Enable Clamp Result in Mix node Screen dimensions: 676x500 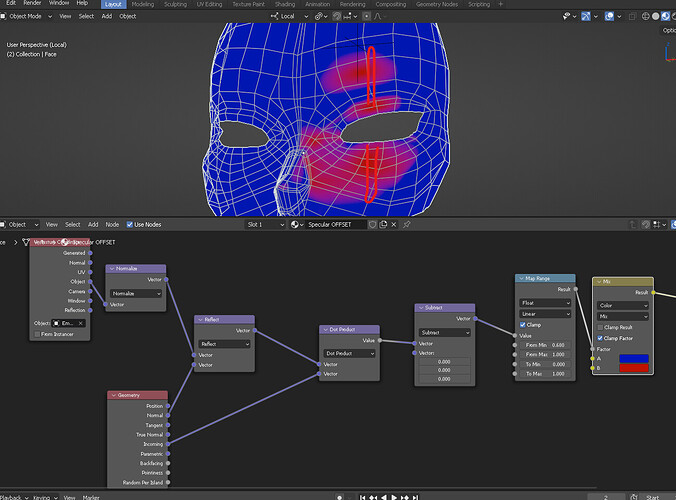pyautogui.click(x=600, y=327)
